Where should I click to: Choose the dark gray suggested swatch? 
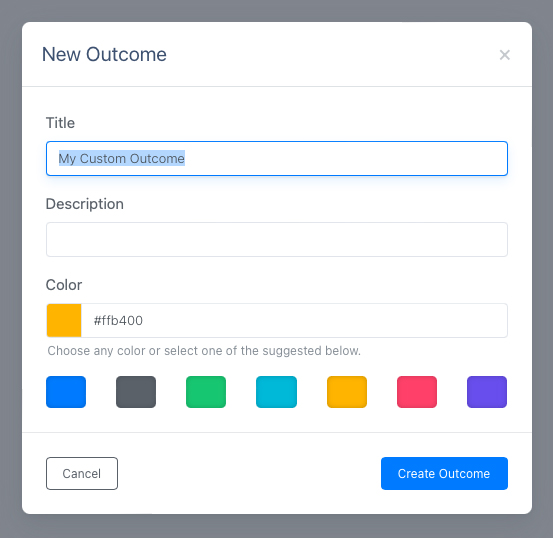tap(136, 392)
